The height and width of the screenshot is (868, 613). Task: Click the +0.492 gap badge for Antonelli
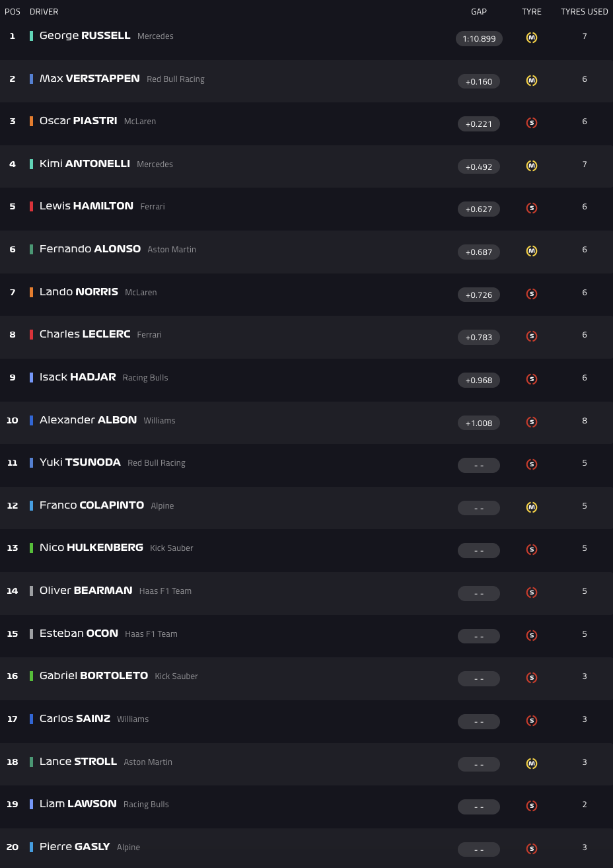click(479, 166)
